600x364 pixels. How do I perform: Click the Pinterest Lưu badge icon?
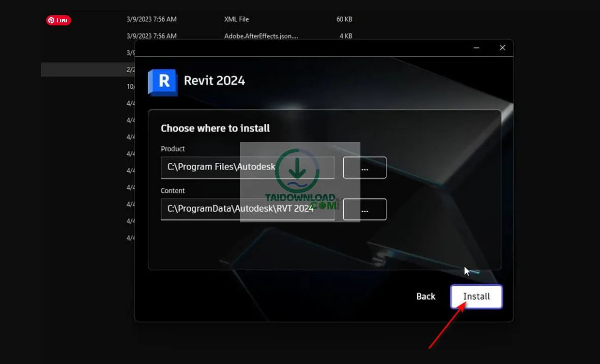tap(58, 20)
